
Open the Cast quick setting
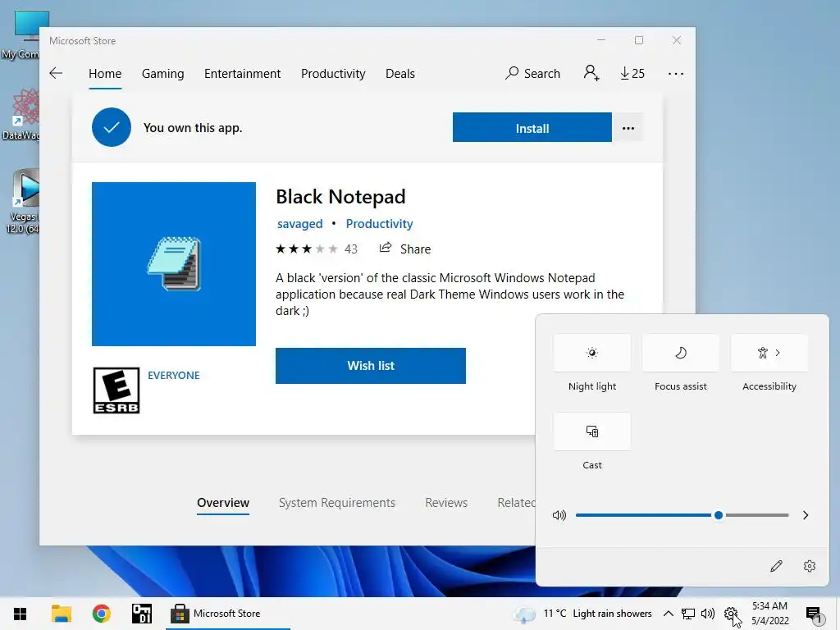[x=592, y=431]
